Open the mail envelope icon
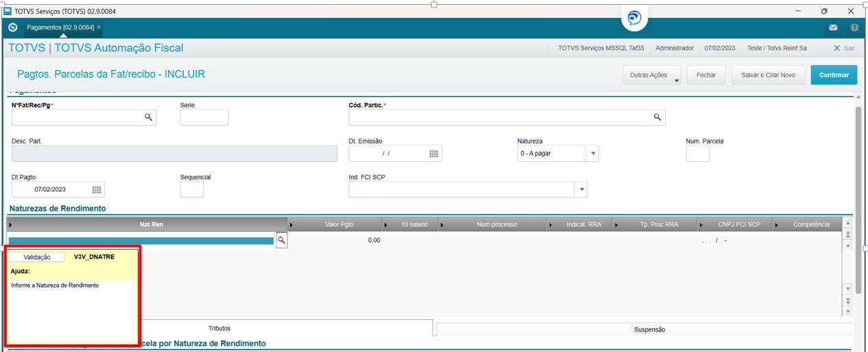 [833, 28]
